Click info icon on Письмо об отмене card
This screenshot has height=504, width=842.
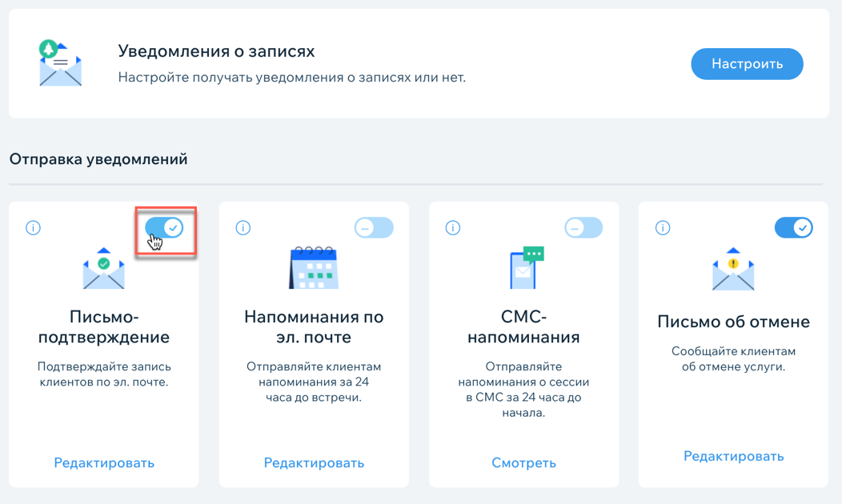click(663, 227)
